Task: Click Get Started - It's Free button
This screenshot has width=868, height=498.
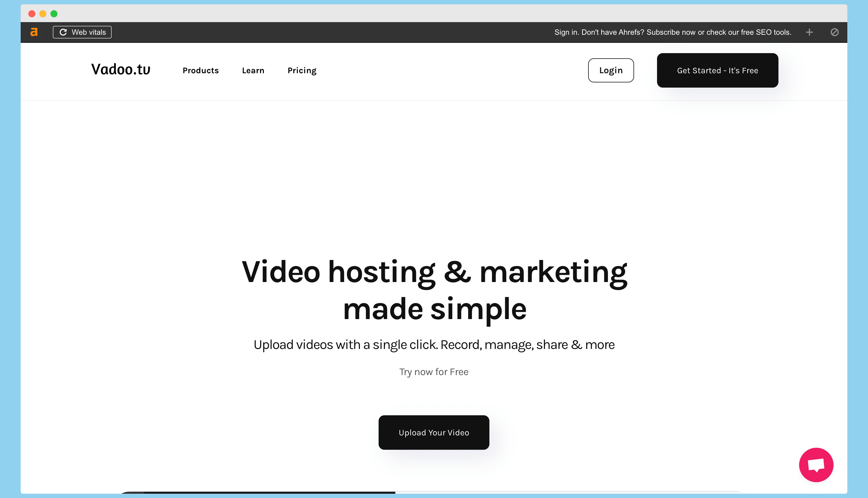Action: [718, 70]
